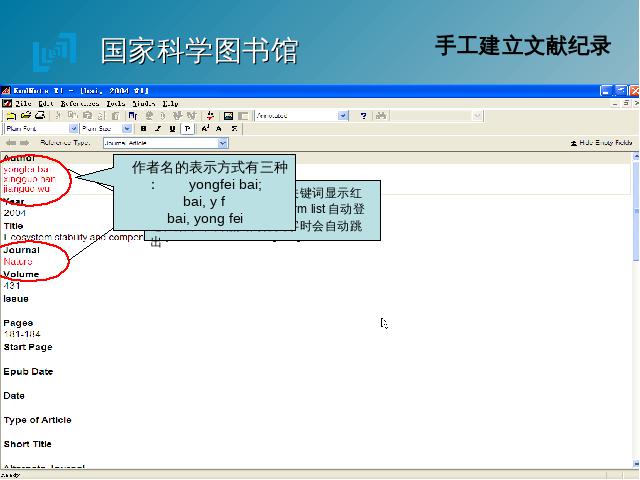The height and width of the screenshot is (480, 640).
Task: Click the binoculars search icon
Action: point(381,116)
